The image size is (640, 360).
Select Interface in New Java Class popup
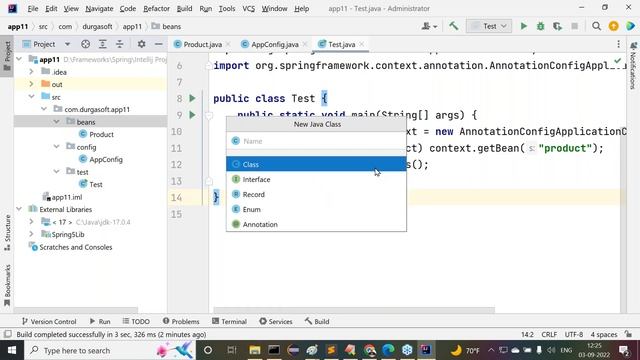(316, 179)
